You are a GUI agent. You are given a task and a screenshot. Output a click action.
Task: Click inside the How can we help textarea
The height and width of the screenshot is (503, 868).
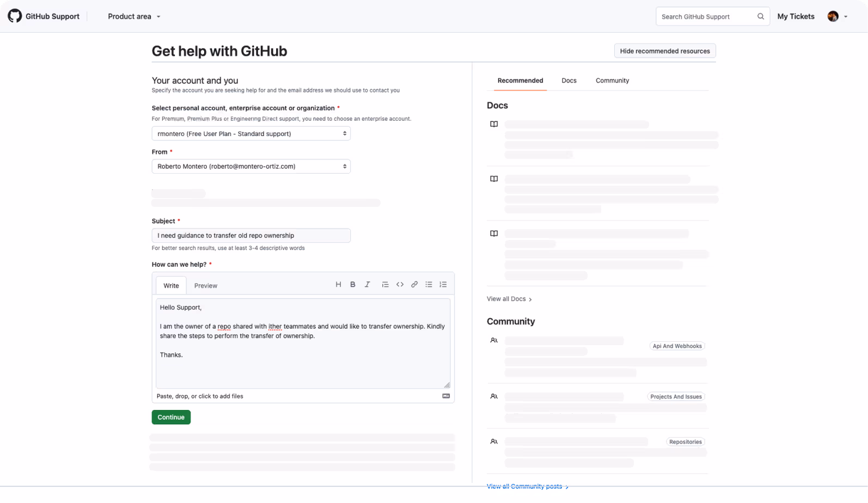click(x=303, y=343)
